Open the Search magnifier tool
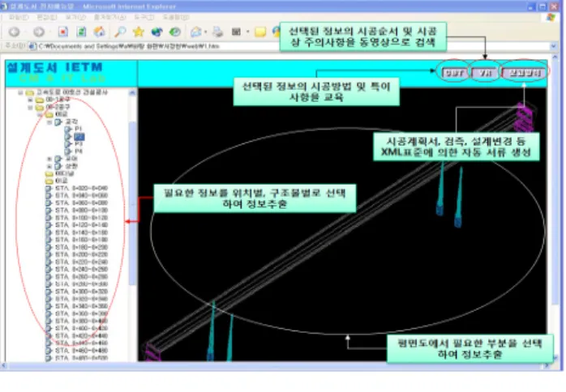 (x=120, y=32)
